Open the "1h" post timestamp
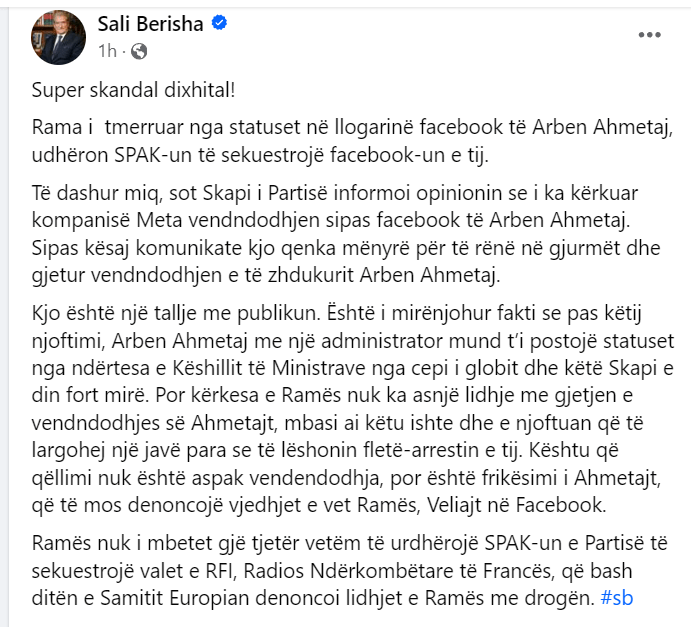This screenshot has height=627, width=691. point(109,49)
